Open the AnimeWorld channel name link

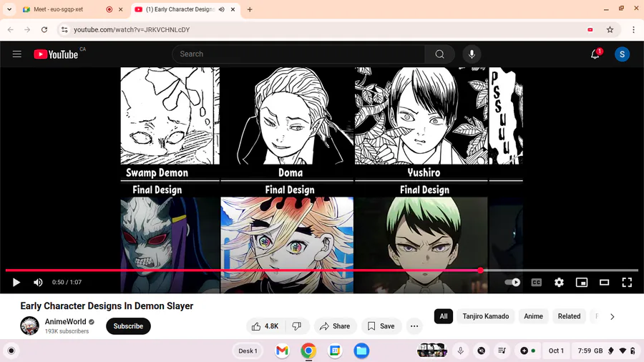[x=65, y=322]
